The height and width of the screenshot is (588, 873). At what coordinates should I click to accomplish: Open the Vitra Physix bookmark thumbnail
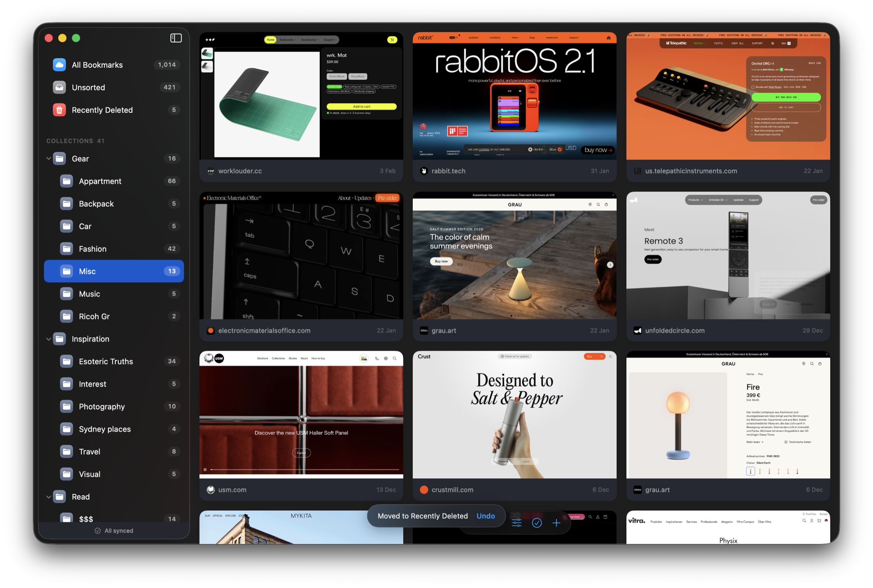click(728, 527)
